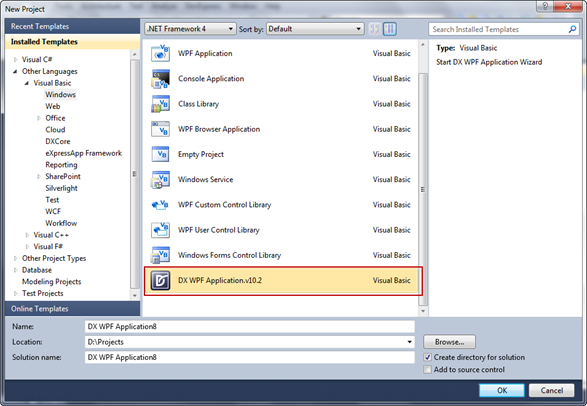The image size is (587, 406).
Task: Select DXCore in the template tree
Action: [x=58, y=141]
